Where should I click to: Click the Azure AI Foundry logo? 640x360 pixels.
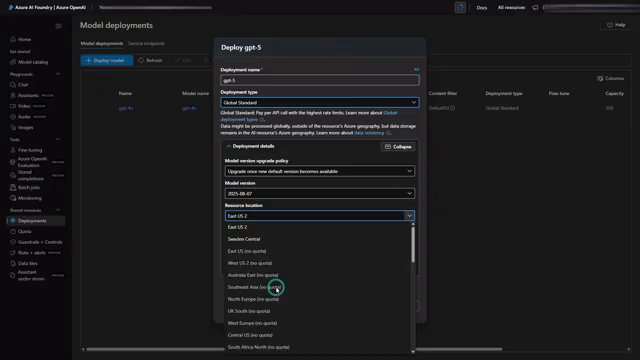(11, 7)
